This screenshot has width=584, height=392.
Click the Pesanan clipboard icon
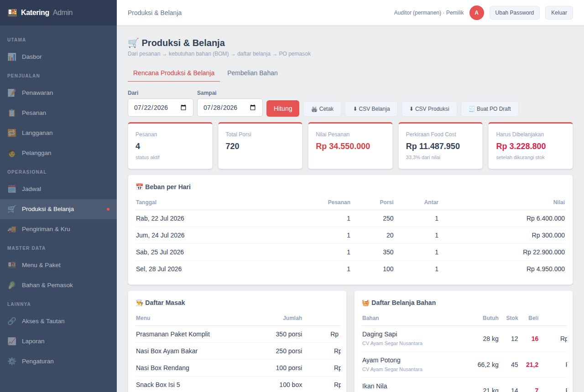tap(12, 113)
